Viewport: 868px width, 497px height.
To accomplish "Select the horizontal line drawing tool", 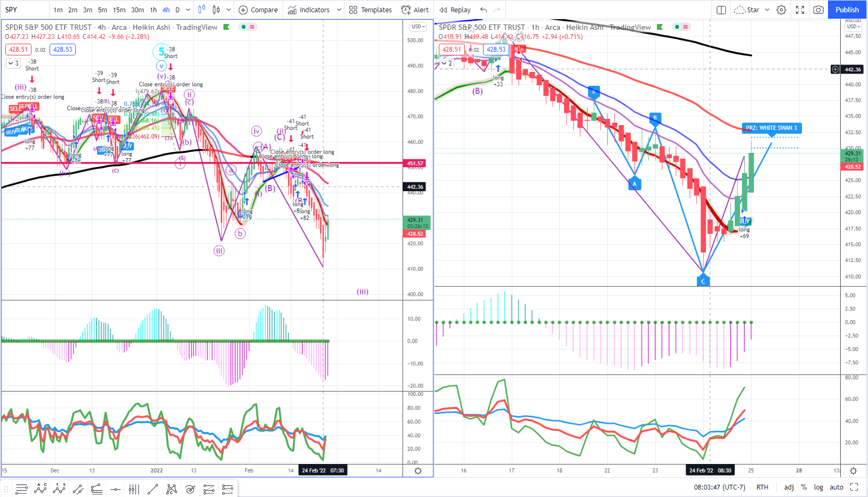I will coord(115,489).
